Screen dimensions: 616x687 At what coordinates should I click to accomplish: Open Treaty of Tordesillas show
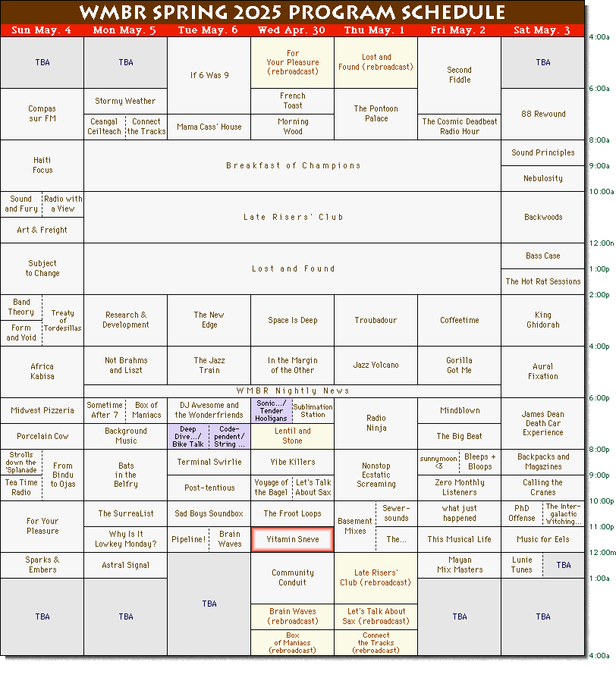[63, 320]
